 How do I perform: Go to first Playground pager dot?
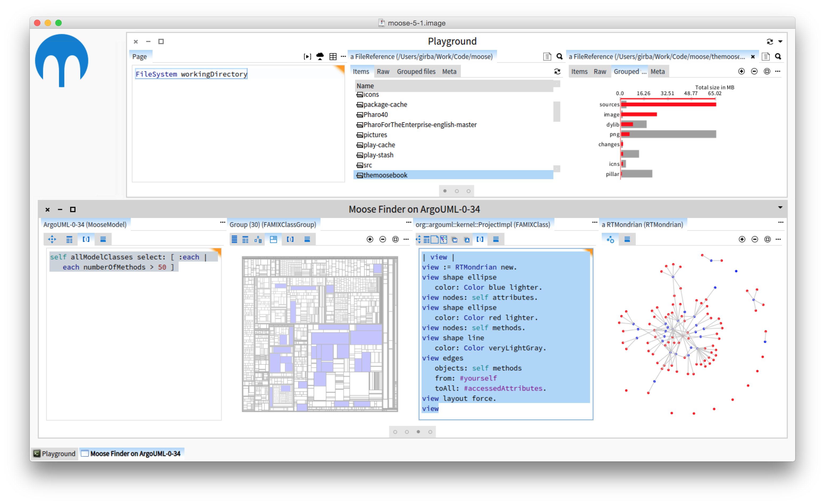(x=445, y=191)
